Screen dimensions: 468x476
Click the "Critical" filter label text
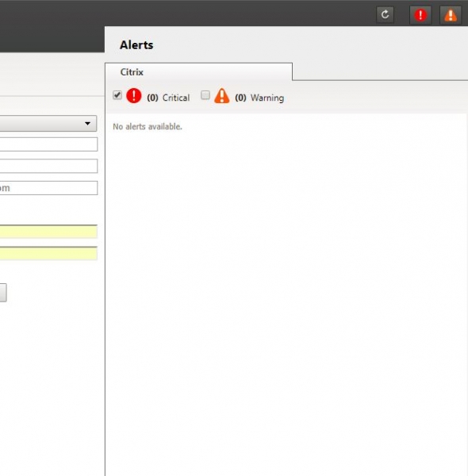176,98
